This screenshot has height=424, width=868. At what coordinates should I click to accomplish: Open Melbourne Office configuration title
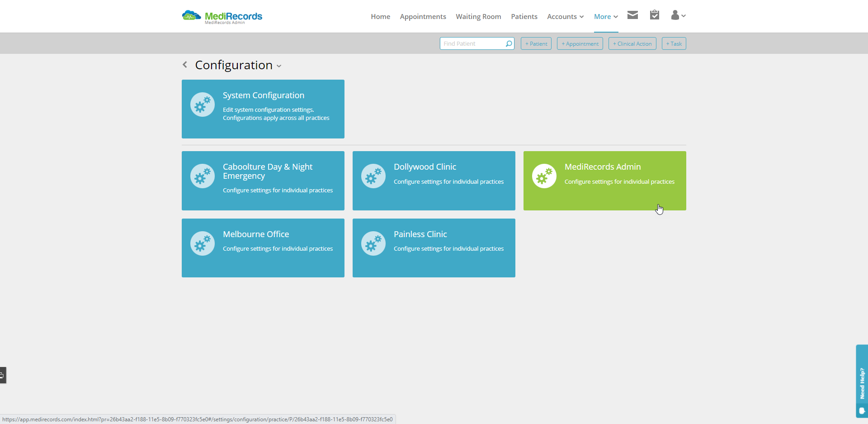(x=256, y=234)
